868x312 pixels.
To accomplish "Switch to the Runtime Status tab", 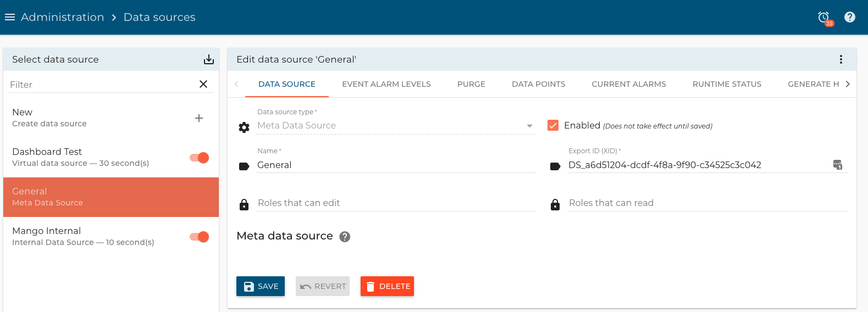I will click(727, 84).
